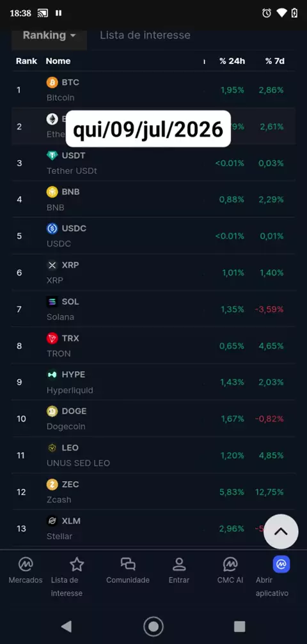Tap the TRON red icon

pyautogui.click(x=52, y=338)
